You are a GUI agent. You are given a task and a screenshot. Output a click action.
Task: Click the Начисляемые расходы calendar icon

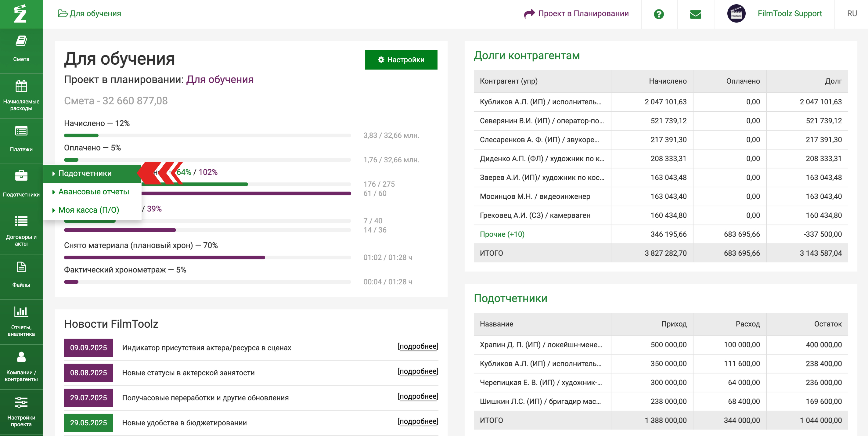pos(21,86)
